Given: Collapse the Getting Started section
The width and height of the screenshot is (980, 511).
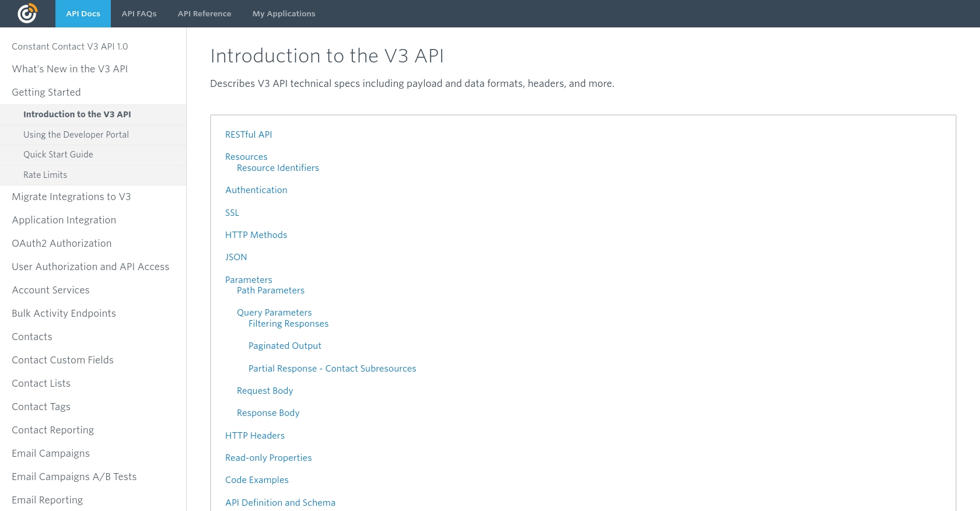Looking at the screenshot, I should coord(46,92).
